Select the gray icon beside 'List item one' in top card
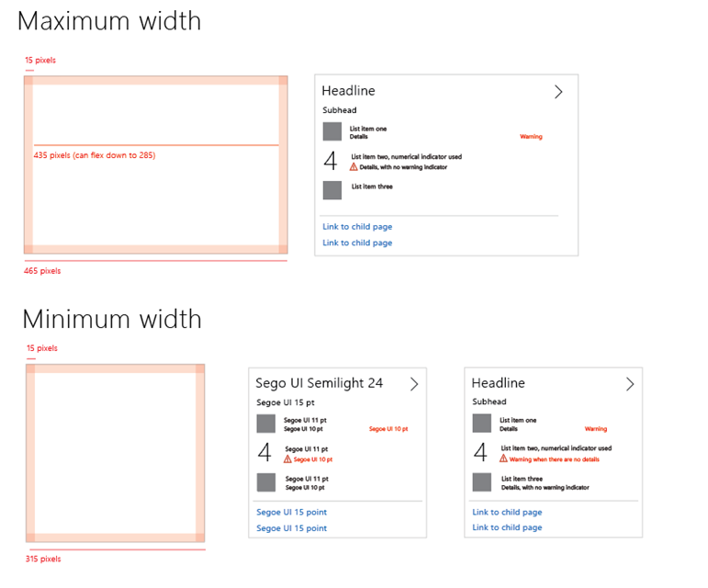 332,131
